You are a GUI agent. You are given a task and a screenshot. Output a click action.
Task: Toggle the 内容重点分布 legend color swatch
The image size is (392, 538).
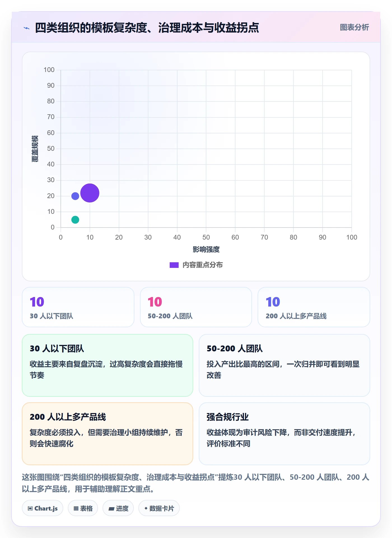point(174,265)
